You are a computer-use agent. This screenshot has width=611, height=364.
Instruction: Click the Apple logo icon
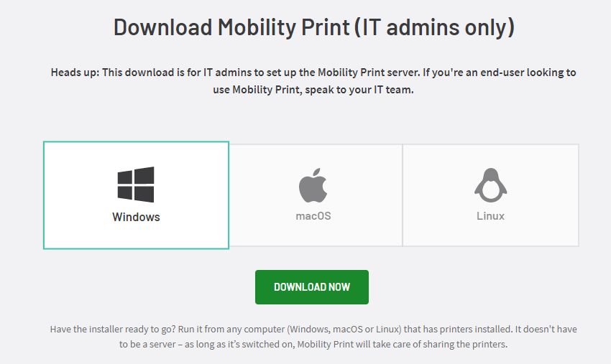[x=313, y=185]
